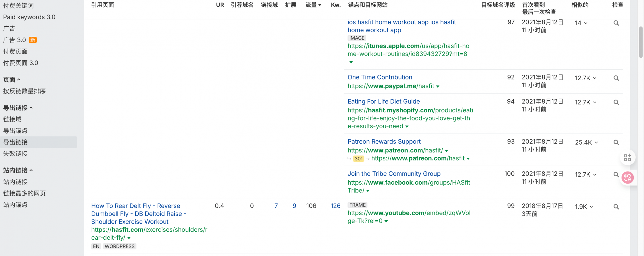
Task: Sort by 流量 column header
Action: pos(313,5)
